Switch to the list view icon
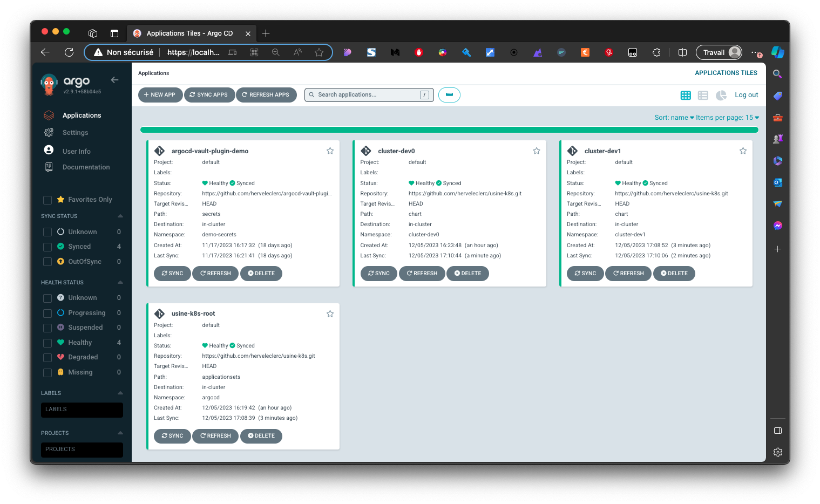 [703, 96]
